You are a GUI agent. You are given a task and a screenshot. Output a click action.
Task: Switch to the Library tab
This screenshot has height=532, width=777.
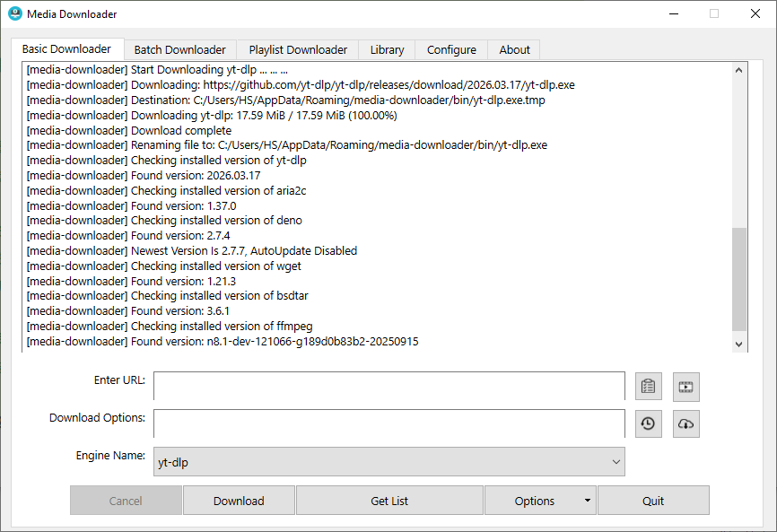pyautogui.click(x=386, y=49)
